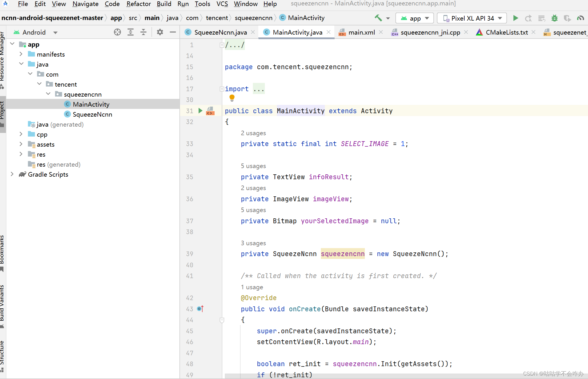Unfold the collapsed header comment
This screenshot has width=588, height=379.
222,45
